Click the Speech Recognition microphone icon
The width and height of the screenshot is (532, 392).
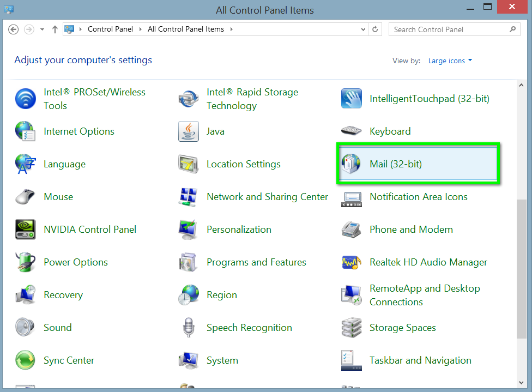pyautogui.click(x=189, y=328)
